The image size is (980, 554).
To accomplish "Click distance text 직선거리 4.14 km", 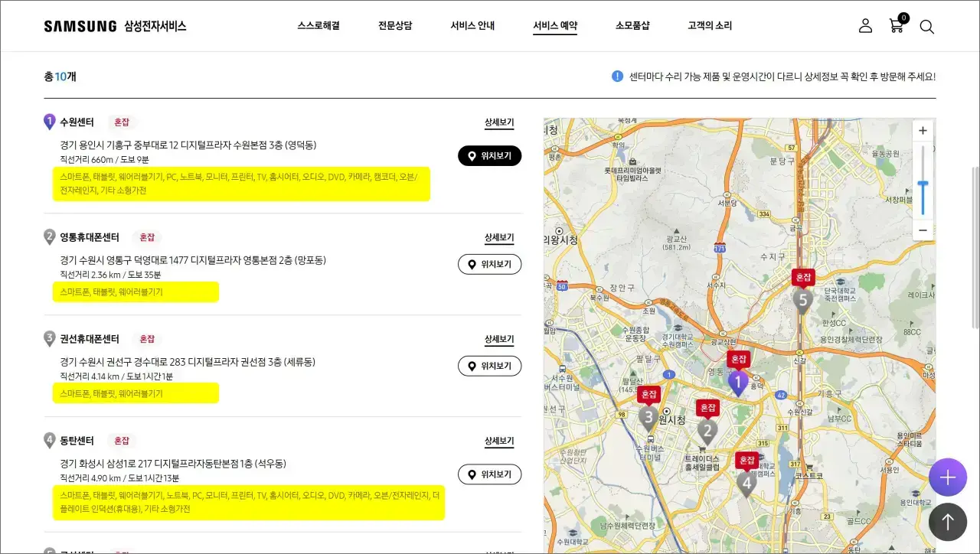I will point(116,376).
